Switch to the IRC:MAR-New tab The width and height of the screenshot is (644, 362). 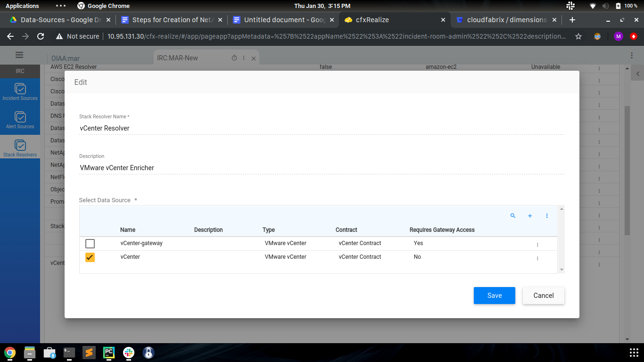(x=178, y=58)
